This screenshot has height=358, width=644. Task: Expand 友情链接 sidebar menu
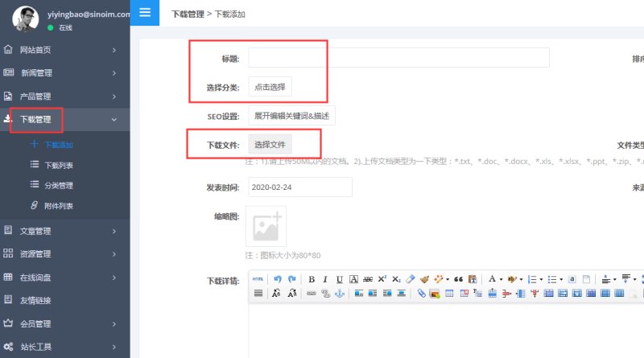tap(65, 301)
